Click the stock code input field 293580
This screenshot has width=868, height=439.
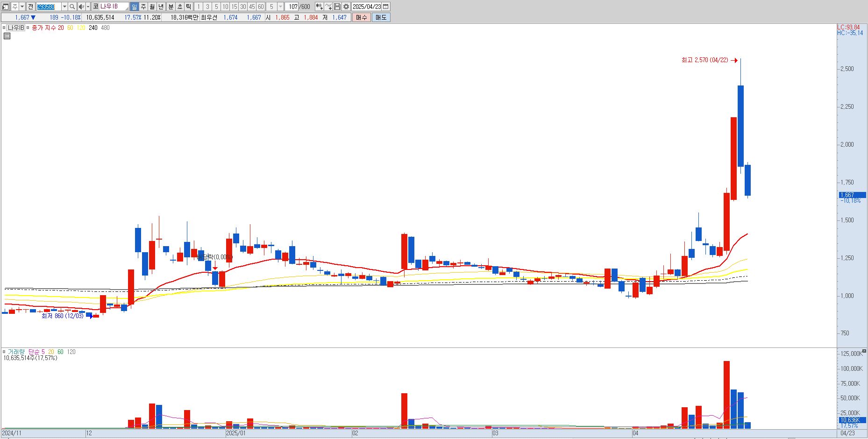pos(49,7)
